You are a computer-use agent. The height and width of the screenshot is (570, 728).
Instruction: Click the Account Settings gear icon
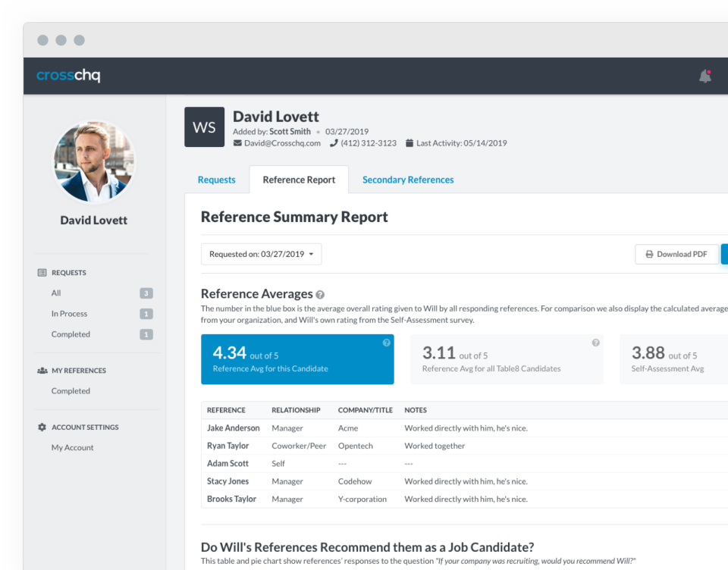coord(42,427)
